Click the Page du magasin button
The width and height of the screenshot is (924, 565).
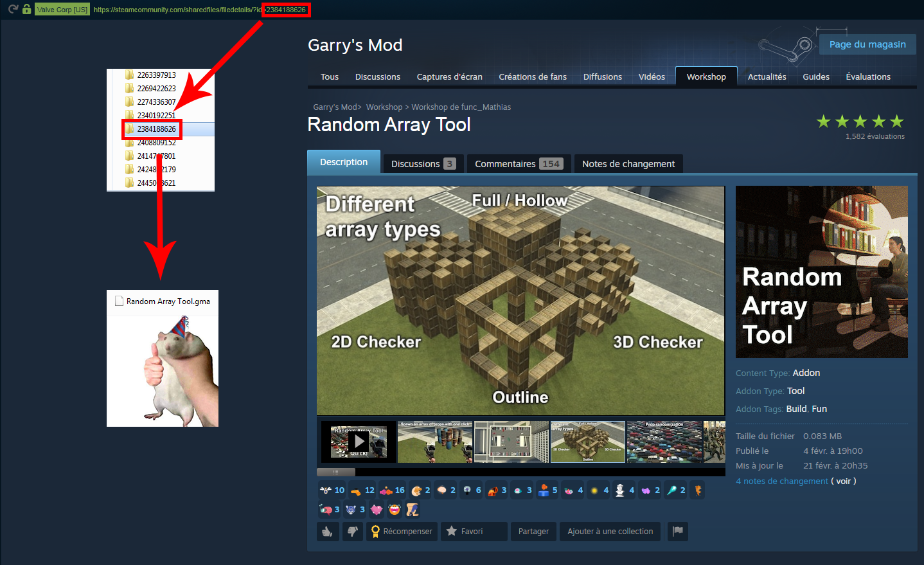click(x=867, y=44)
